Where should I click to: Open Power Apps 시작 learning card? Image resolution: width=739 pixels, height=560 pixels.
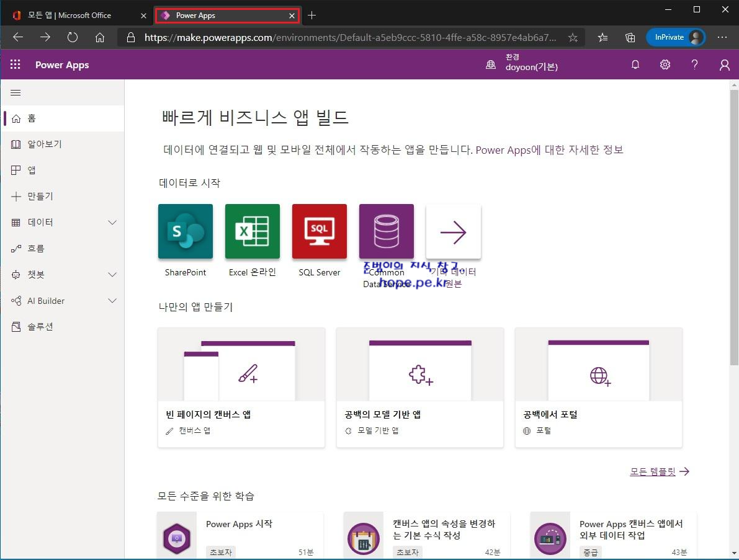pyautogui.click(x=240, y=535)
